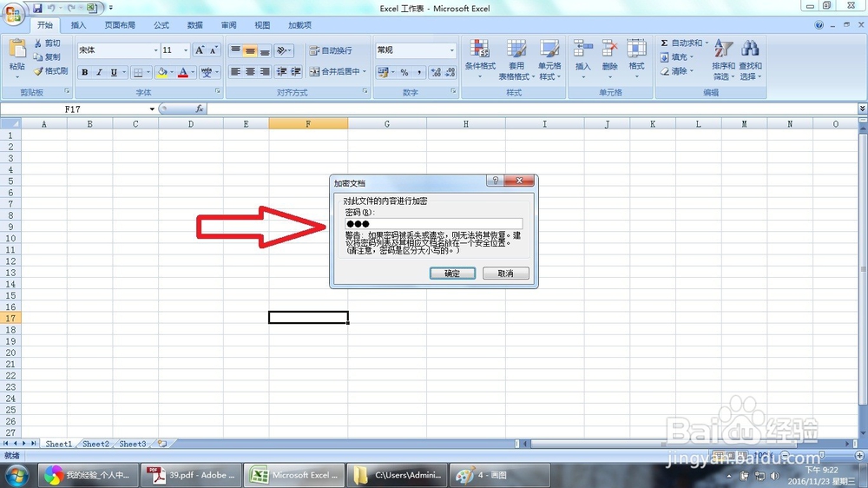
Task: Open the 填充 fill dropdown
Action: 676,57
